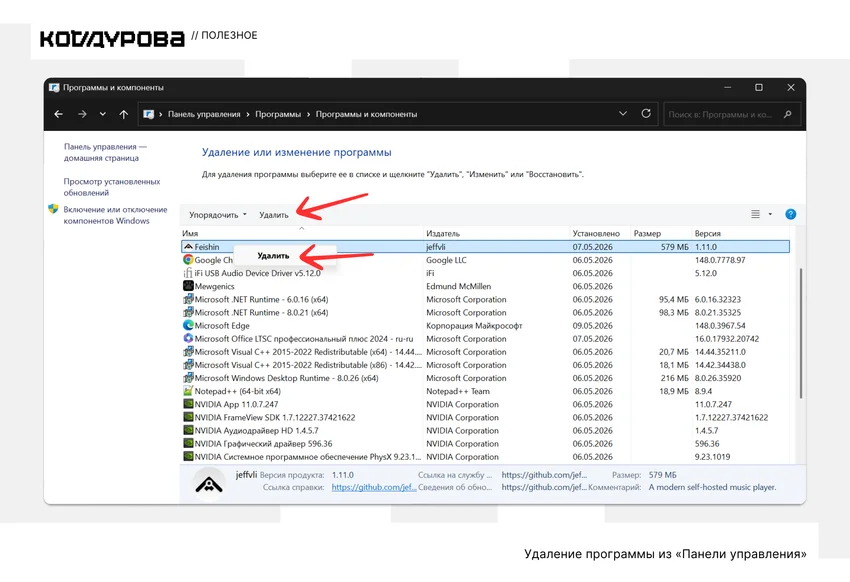This screenshot has height=582, width=850.
Task: Select the Microsoft Edge icon in list
Action: click(188, 325)
